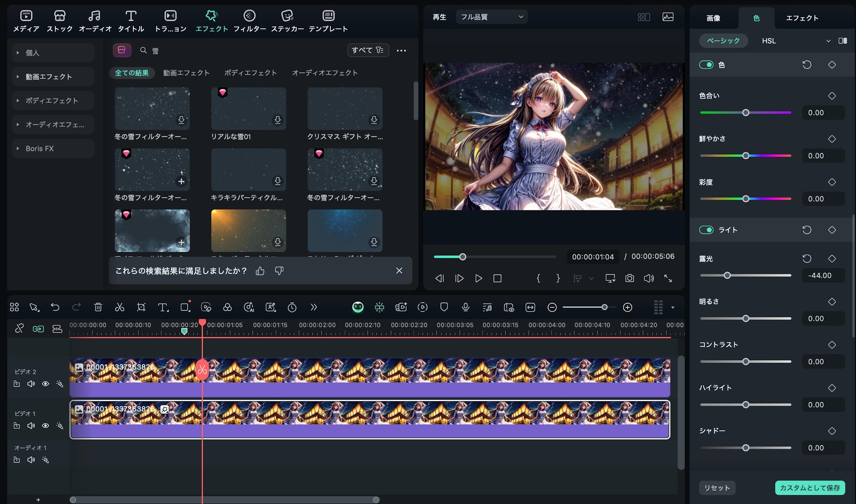Open the すべて filter dropdown
856x504 pixels.
tap(368, 50)
